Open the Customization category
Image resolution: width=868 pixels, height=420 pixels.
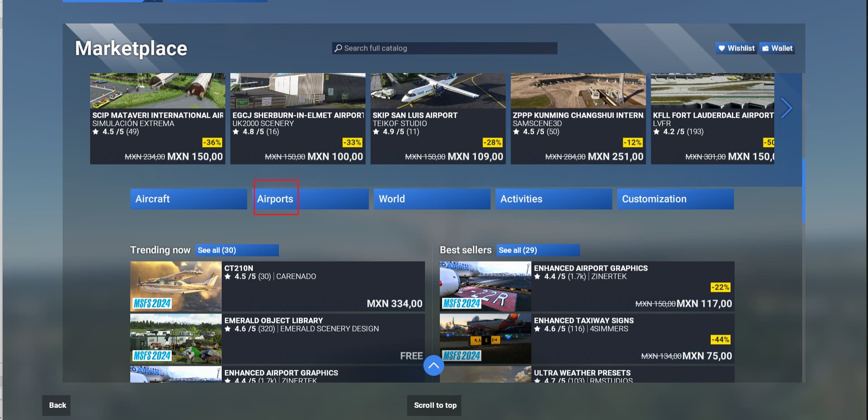pyautogui.click(x=675, y=199)
